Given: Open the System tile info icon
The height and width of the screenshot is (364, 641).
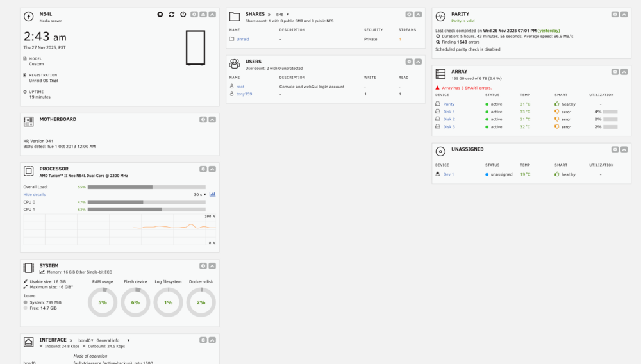Looking at the screenshot, I should (203, 266).
